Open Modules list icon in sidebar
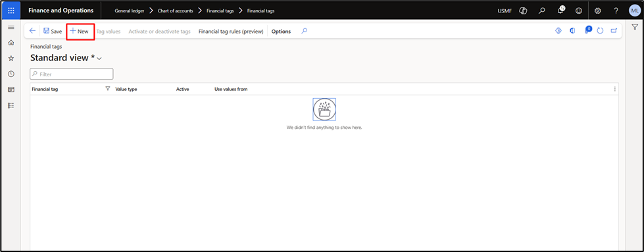The image size is (644, 252). [11, 105]
